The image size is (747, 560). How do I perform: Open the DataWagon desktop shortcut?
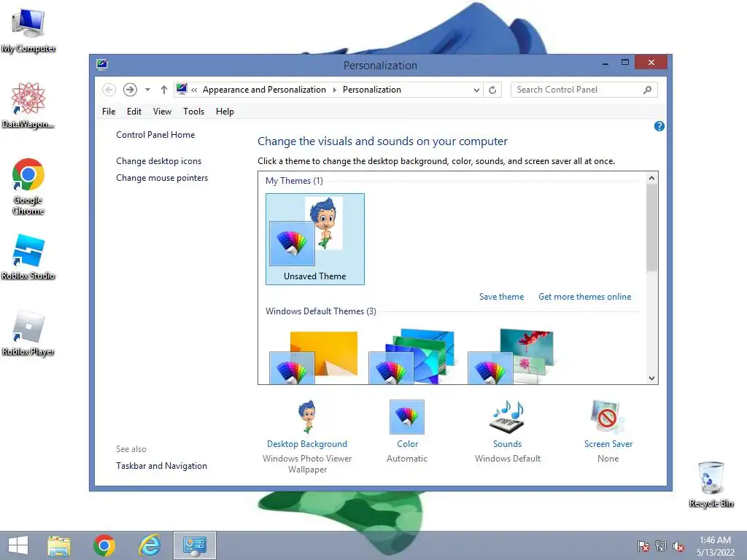28,105
